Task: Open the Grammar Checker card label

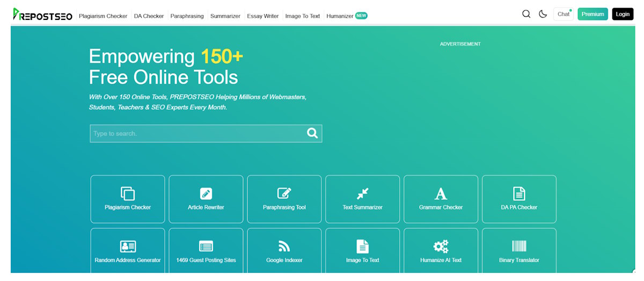Action: [441, 207]
